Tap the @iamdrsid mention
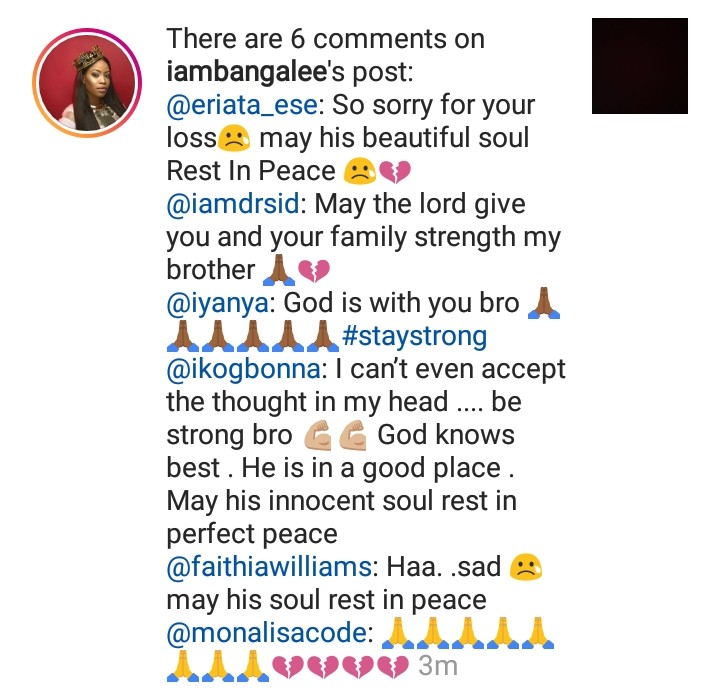 233,203
